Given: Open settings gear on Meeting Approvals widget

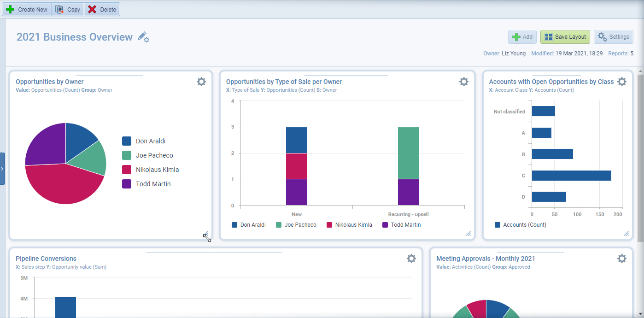Looking at the screenshot, I should point(622,259).
